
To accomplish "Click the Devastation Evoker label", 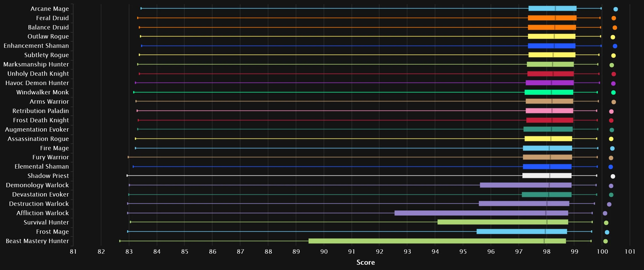I will point(40,195).
